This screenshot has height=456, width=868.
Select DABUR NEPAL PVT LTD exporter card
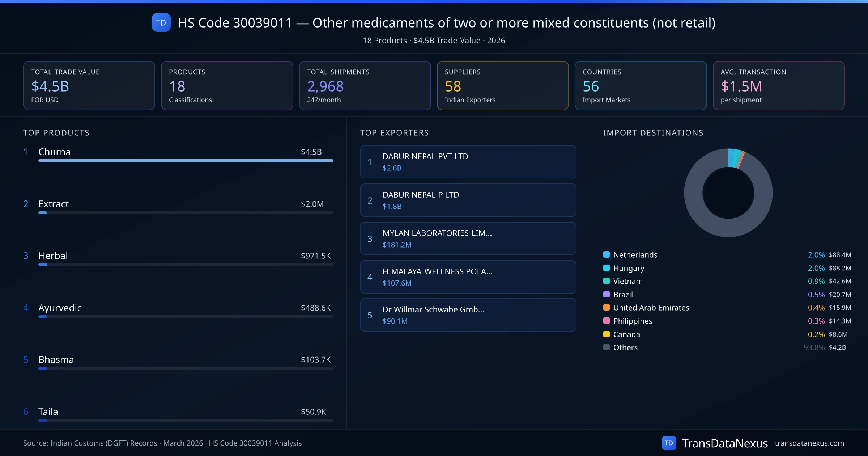point(468,162)
